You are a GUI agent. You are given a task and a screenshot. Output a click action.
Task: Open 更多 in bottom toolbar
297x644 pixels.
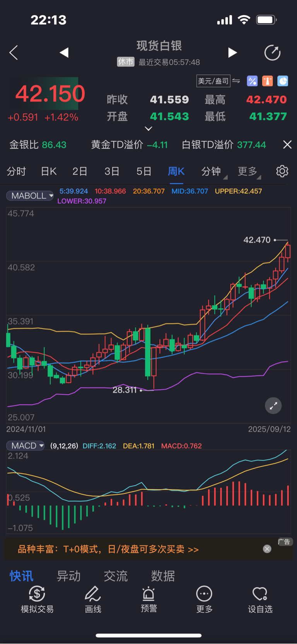click(x=204, y=600)
